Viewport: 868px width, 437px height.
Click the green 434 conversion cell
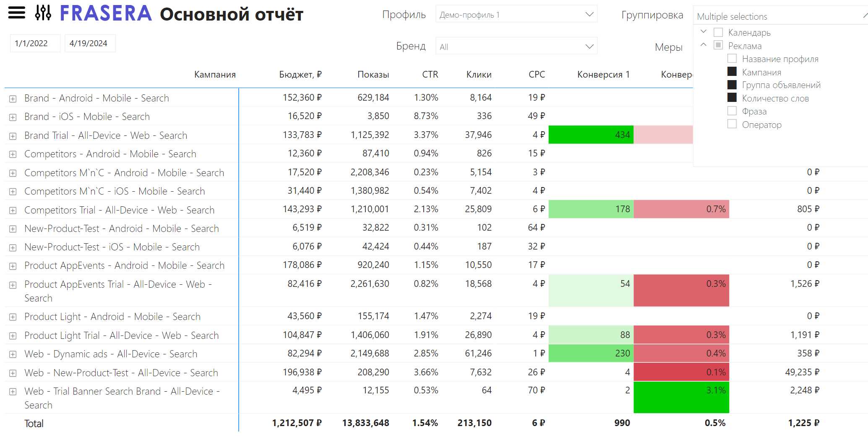coord(591,135)
